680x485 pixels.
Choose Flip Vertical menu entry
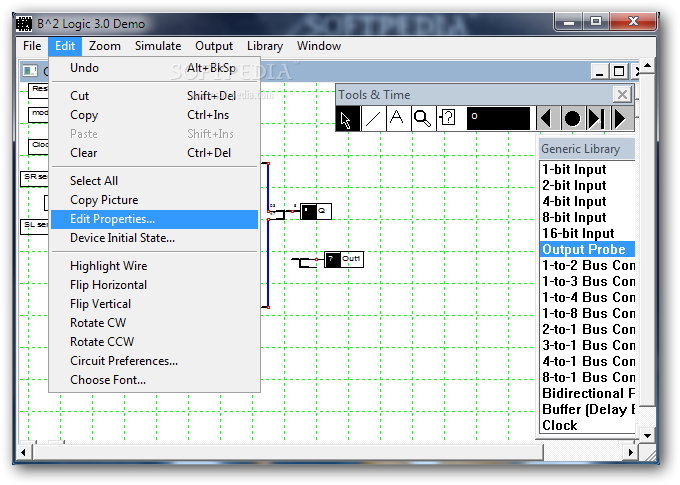pos(154,304)
